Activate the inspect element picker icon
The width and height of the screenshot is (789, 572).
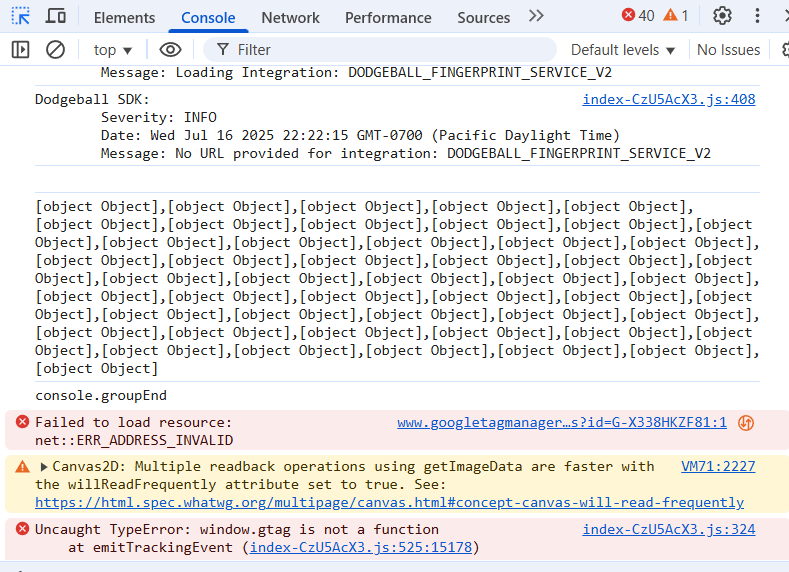(x=21, y=16)
